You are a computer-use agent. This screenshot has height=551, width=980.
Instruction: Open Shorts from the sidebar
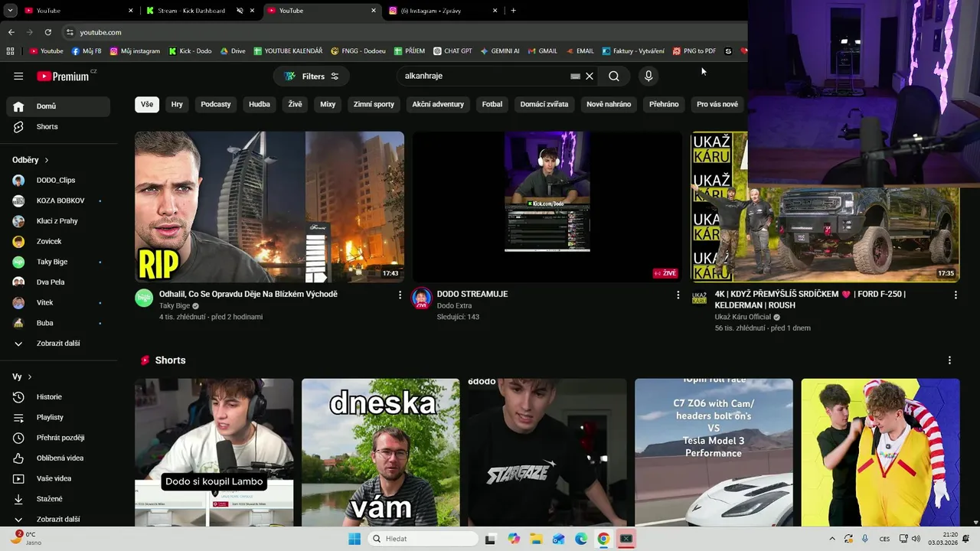pos(58,126)
